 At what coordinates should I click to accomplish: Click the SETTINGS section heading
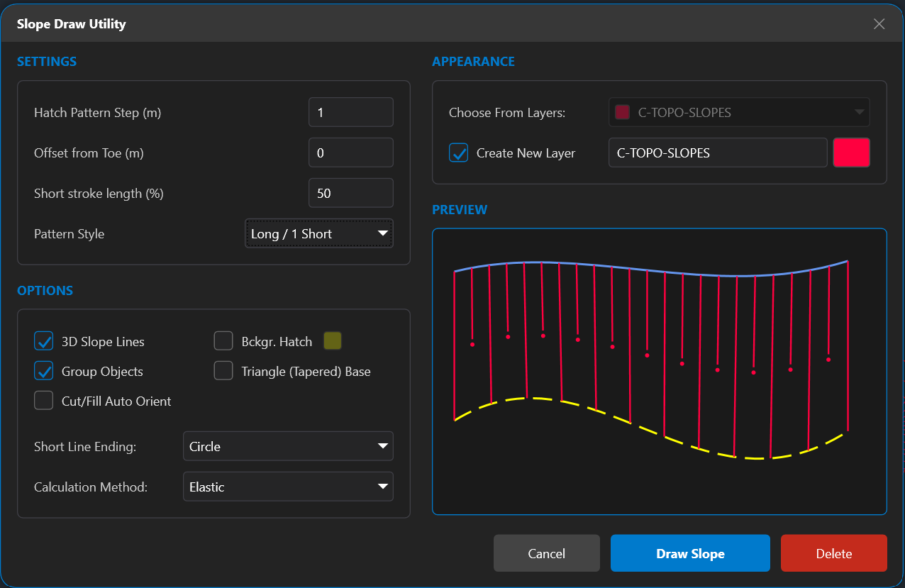pyautogui.click(x=47, y=62)
